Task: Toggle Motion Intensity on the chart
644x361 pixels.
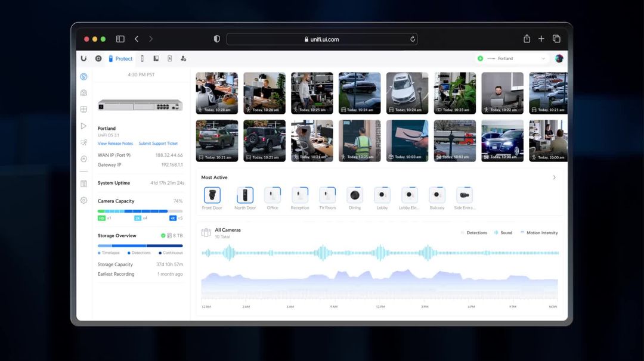Action: click(538, 232)
